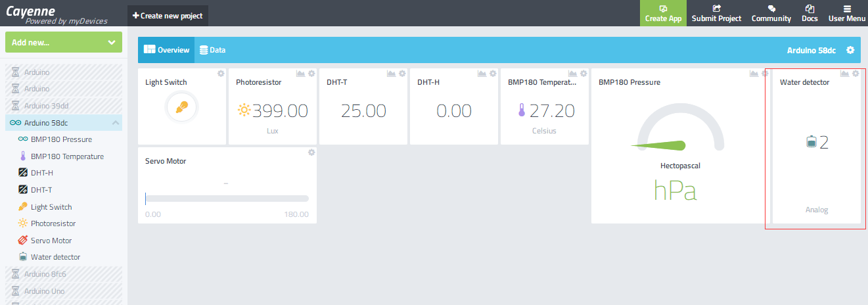Open settings gear on Servo Motor widget
Image resolution: width=868 pixels, height=305 pixels.
(311, 152)
